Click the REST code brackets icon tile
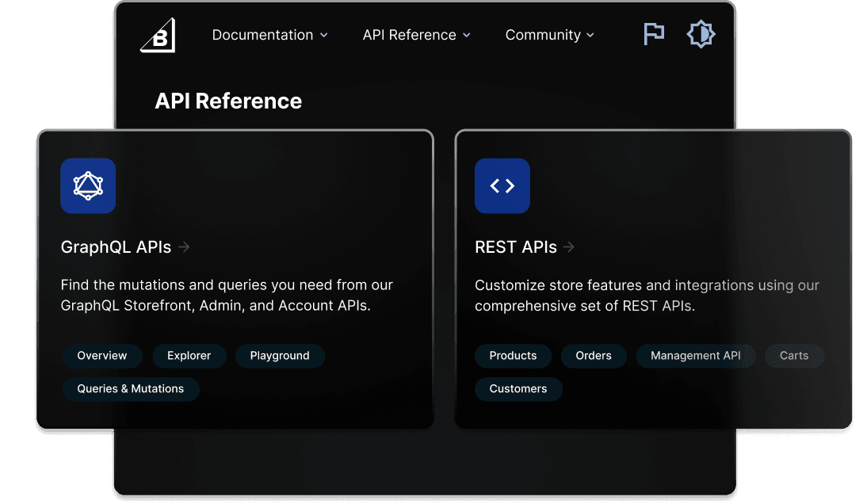 tap(502, 186)
